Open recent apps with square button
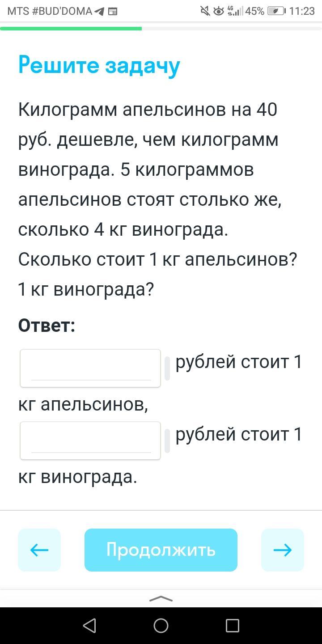322x644 pixels. pos(232,625)
